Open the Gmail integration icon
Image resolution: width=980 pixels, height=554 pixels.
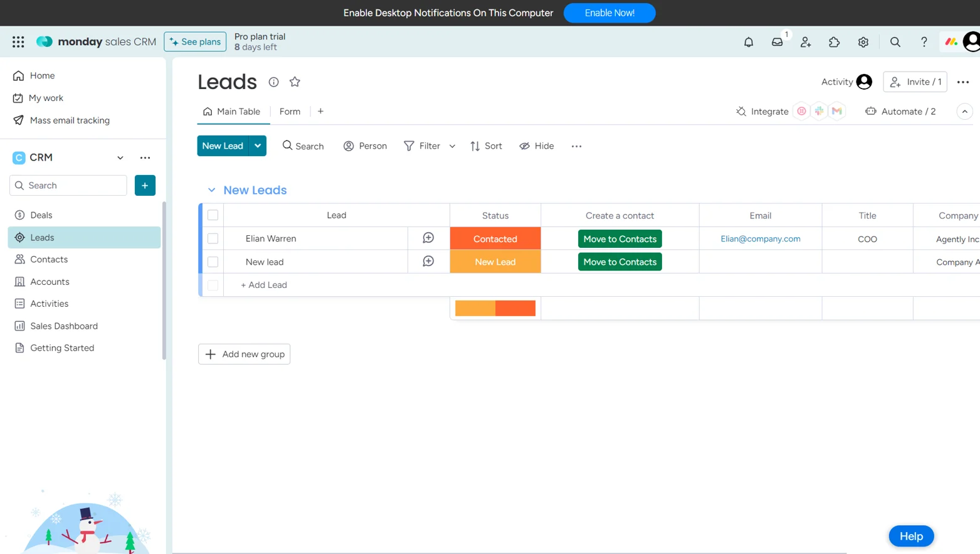tap(836, 111)
